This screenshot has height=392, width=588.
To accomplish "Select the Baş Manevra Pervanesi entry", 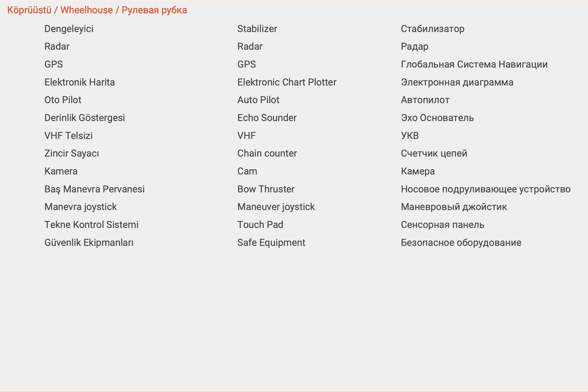I will (x=94, y=189).
